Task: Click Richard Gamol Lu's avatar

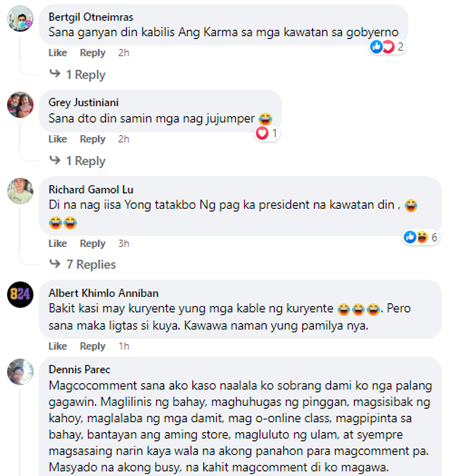Action: click(20, 191)
